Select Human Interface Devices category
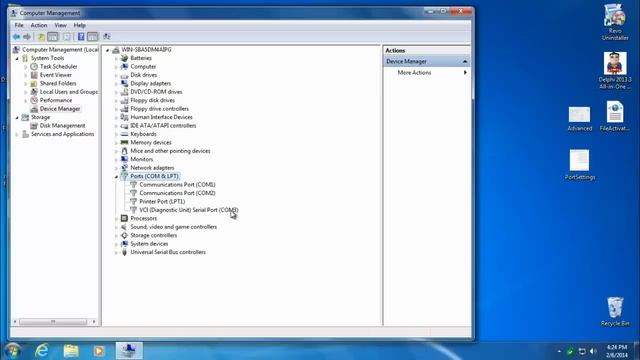640x360 pixels. point(161,117)
